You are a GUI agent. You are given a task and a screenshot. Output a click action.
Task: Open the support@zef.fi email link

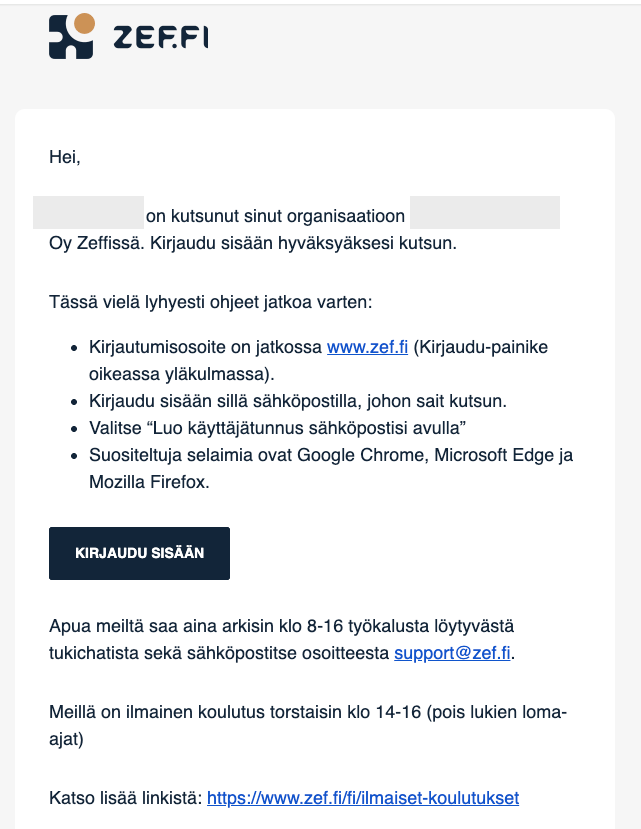[452, 653]
